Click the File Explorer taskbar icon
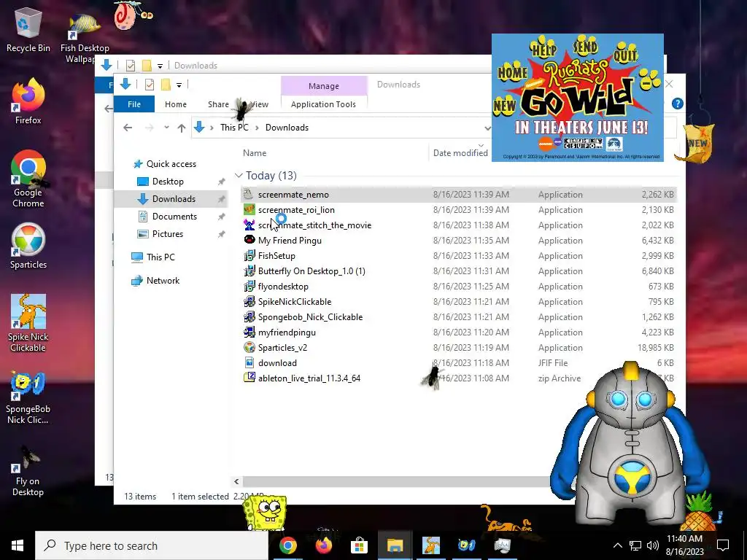Screen dimensions: 747x560 395,545
